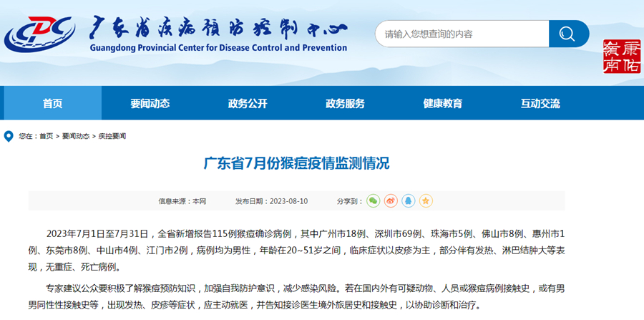Click the blue location pin icon
Viewport: 644px width, 320px height.
(x=9, y=136)
